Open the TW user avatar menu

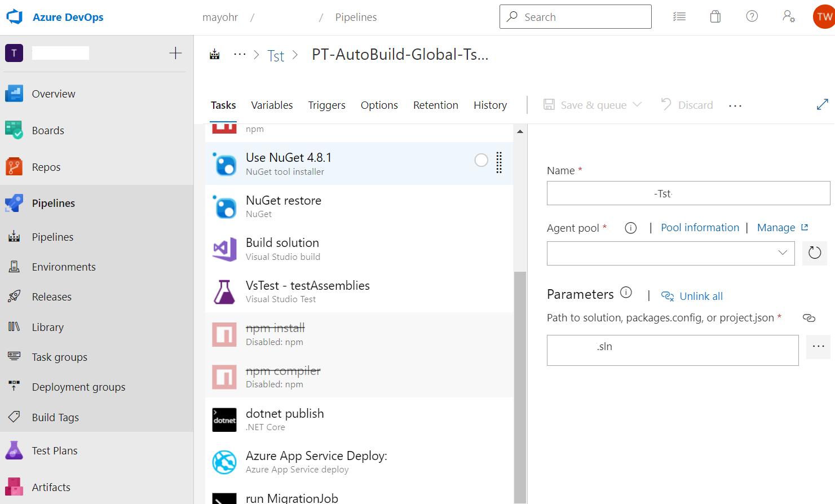[824, 17]
